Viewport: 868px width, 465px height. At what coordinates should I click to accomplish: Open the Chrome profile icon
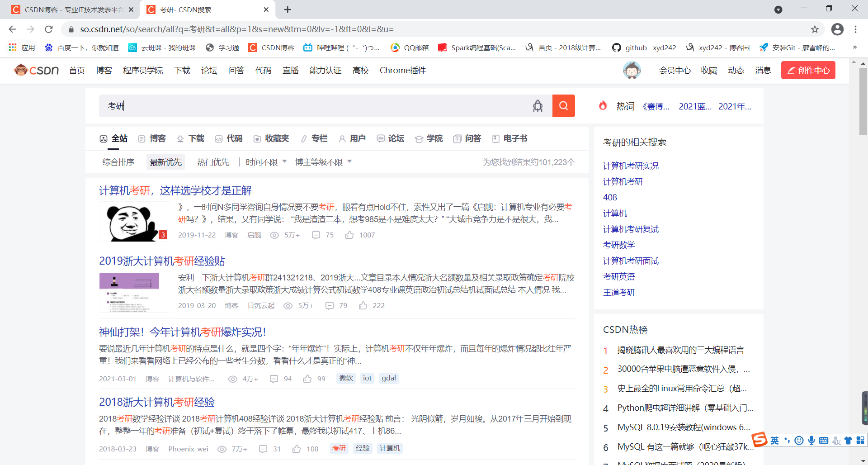tap(837, 29)
